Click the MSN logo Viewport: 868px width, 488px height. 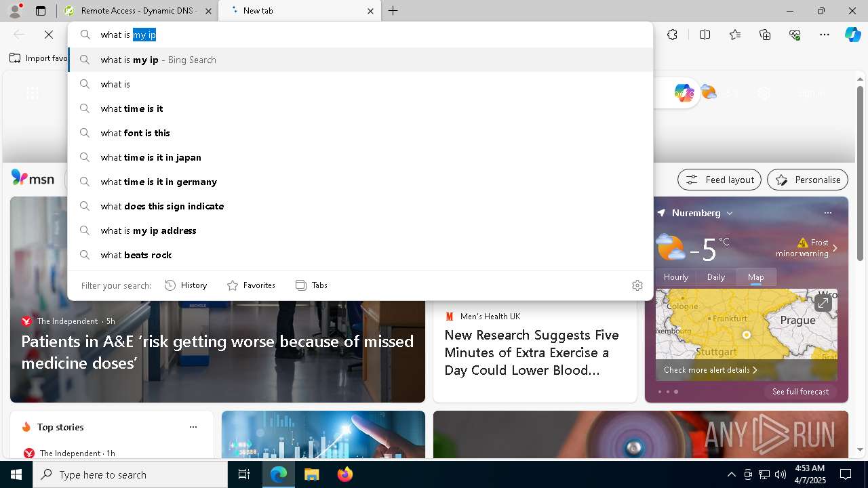point(33,178)
